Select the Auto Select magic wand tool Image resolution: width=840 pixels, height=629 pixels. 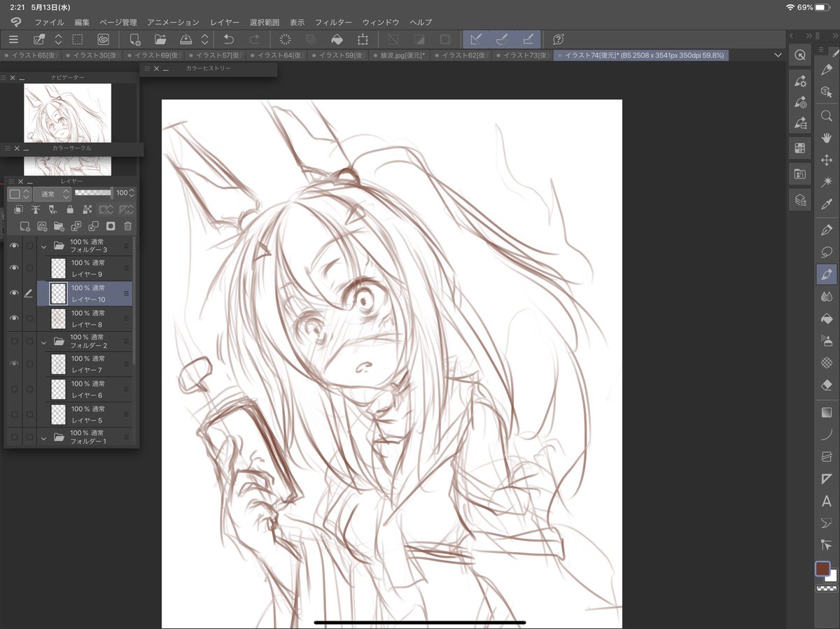(x=827, y=183)
